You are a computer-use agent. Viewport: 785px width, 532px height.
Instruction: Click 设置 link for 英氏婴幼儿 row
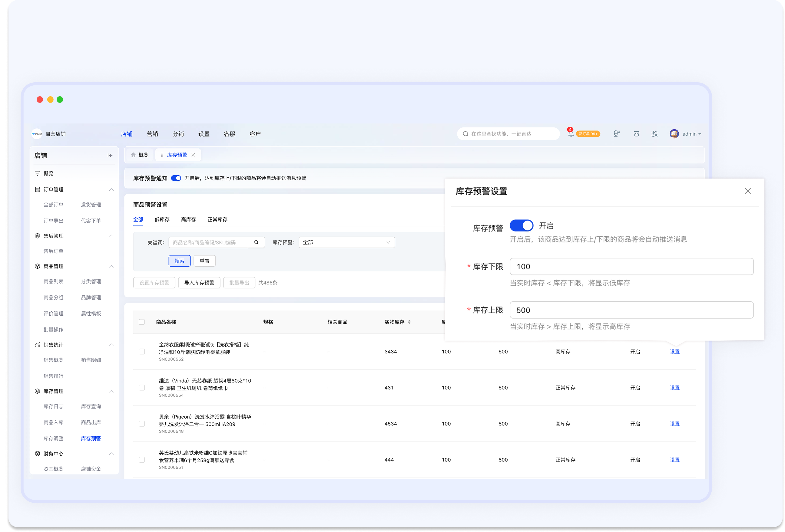tap(674, 459)
